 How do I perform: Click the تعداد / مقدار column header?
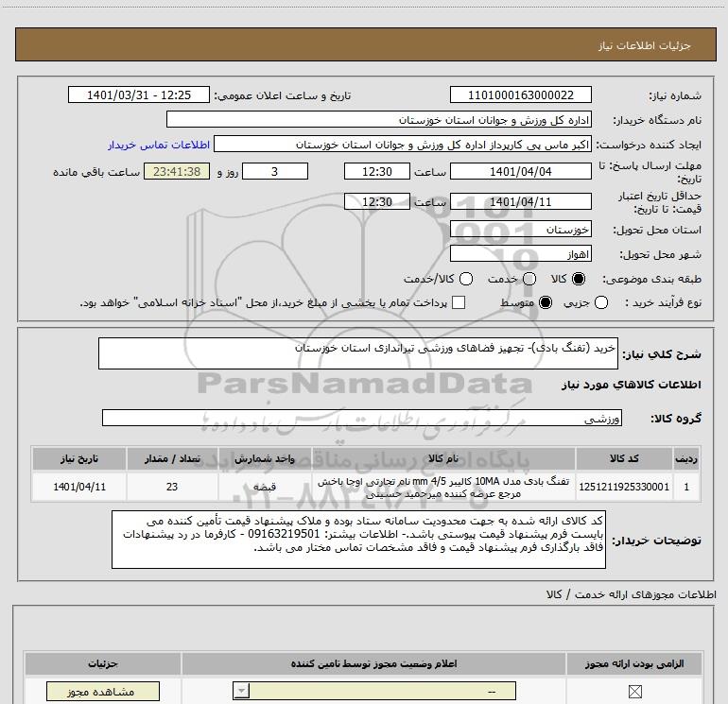(172, 458)
